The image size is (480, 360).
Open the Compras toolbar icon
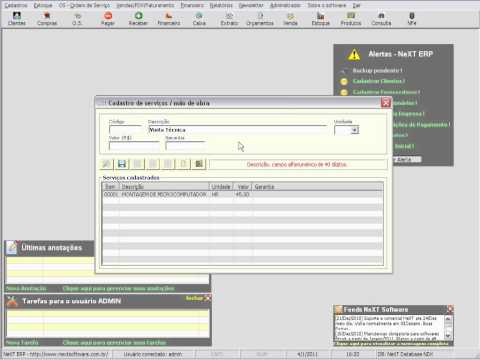pyautogui.click(x=47, y=19)
